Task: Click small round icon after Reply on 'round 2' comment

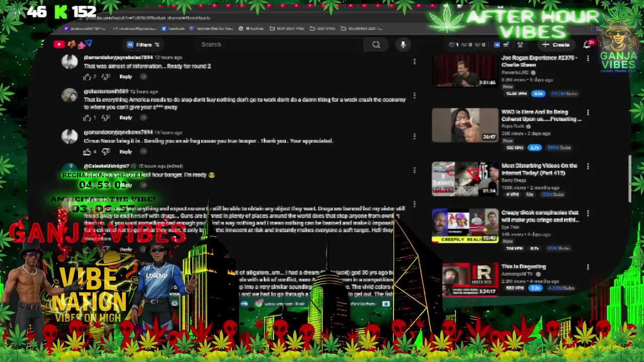Action: [143, 77]
